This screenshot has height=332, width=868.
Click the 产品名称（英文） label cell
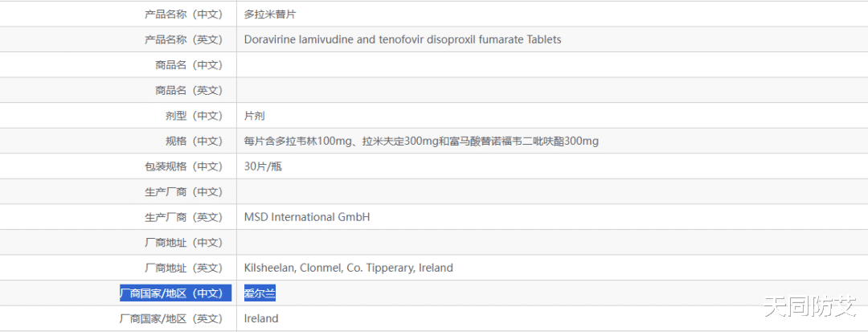pos(182,39)
